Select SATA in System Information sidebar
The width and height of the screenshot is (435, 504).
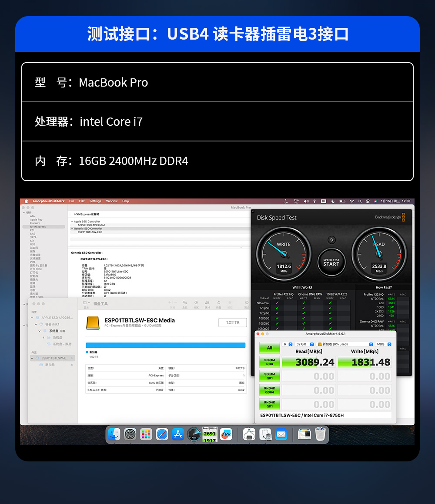point(33,237)
